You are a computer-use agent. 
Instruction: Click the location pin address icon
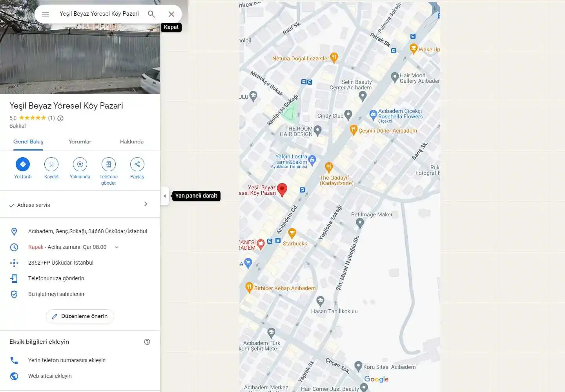(14, 231)
